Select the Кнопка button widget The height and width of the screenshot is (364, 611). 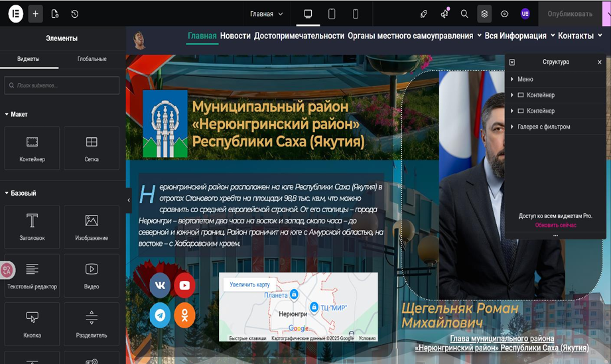tap(32, 324)
